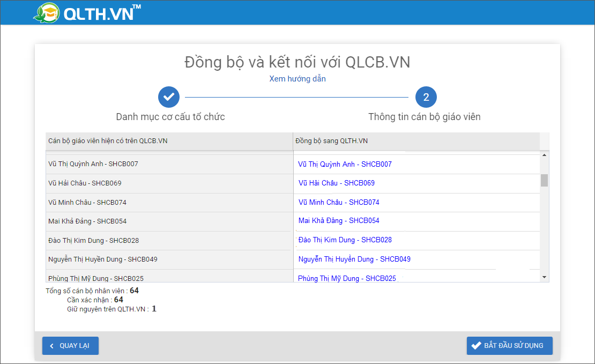Click the Tổng số cán bộ nhân viên count
The height and width of the screenshot is (364, 595).
tap(92, 291)
